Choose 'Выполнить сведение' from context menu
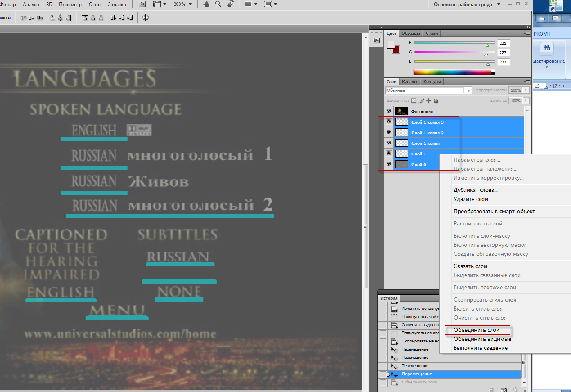This screenshot has width=571, height=392. tap(481, 348)
